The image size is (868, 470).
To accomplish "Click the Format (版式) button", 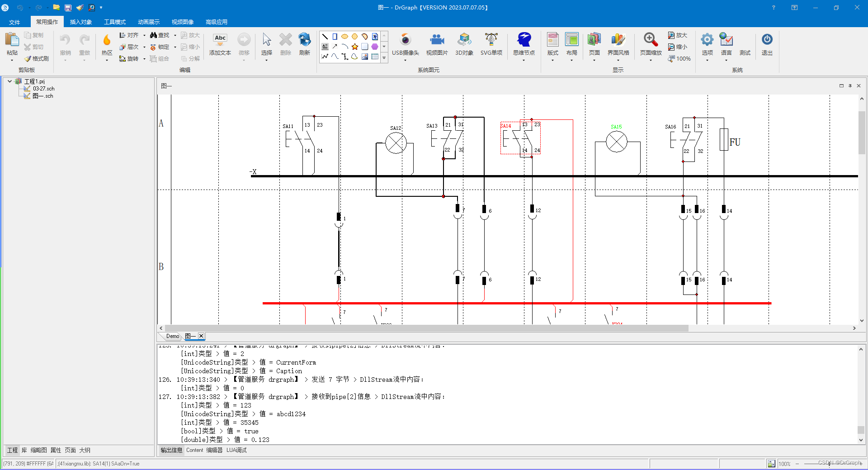I will [x=553, y=45].
